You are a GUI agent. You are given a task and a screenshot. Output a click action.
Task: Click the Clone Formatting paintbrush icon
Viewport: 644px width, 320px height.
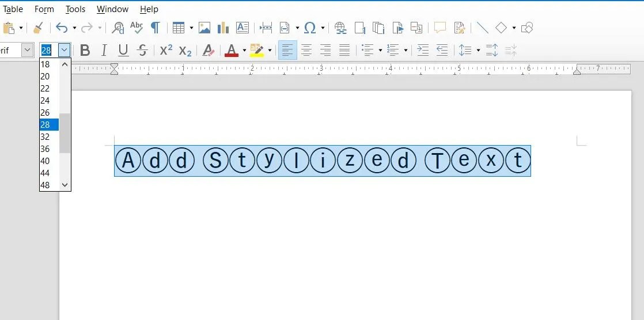point(38,28)
